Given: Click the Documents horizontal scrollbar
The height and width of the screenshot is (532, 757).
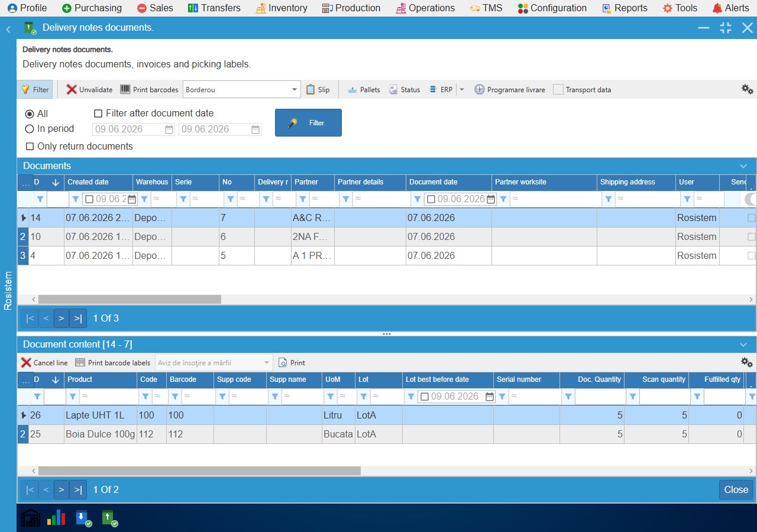Looking at the screenshot, I should coord(130,300).
